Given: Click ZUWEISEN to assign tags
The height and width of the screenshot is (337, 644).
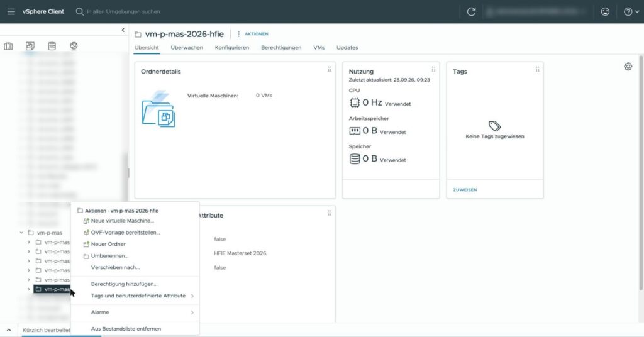Looking at the screenshot, I should coord(465,190).
